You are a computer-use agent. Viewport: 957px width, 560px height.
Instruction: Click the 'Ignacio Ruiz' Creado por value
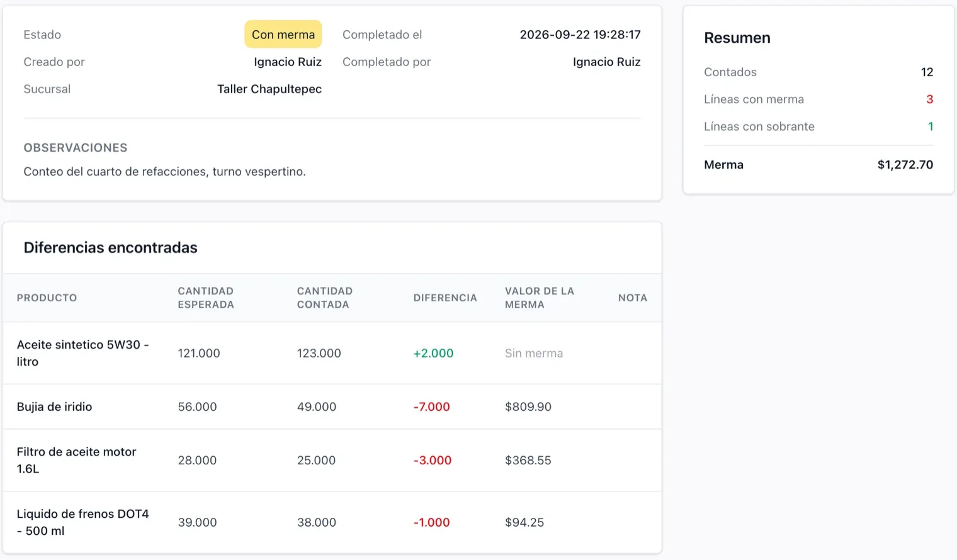(x=288, y=62)
